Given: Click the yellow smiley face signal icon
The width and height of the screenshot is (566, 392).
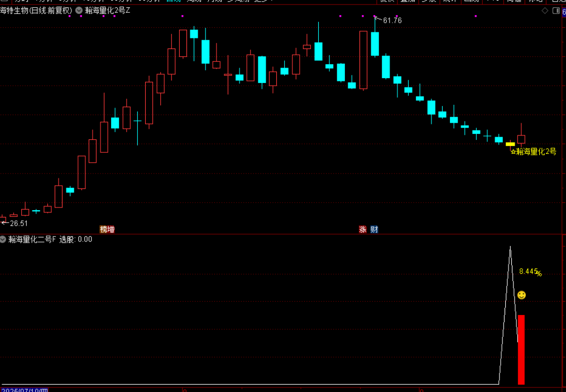Looking at the screenshot, I should [x=521, y=295].
